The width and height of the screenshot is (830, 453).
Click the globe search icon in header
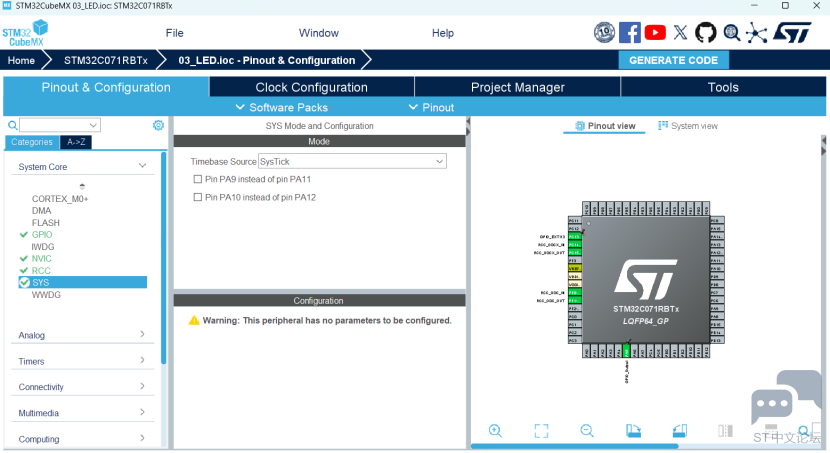click(x=732, y=33)
